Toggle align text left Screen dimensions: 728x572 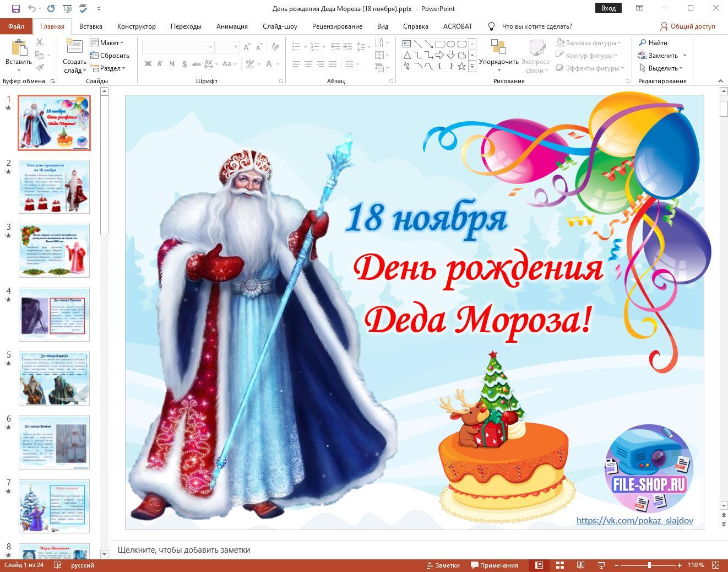click(x=296, y=64)
